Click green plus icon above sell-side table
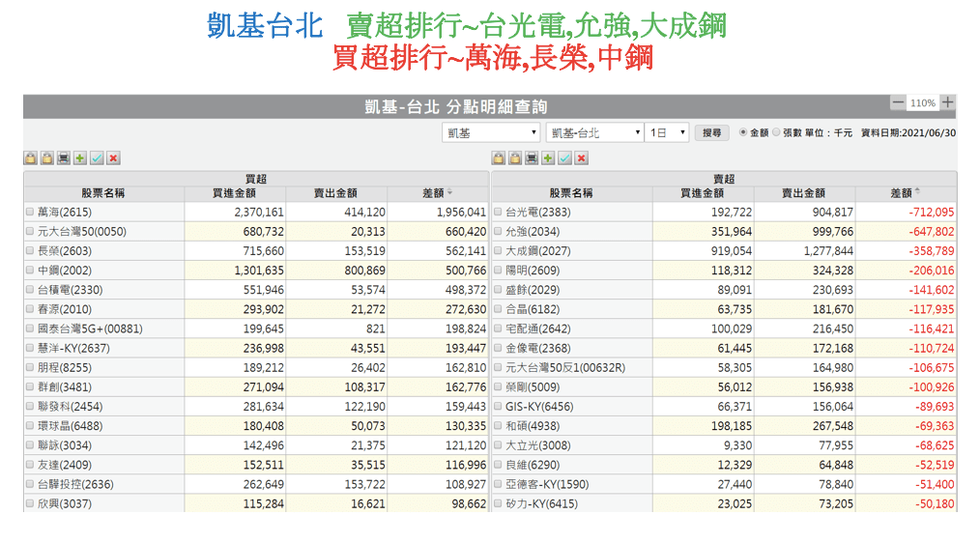Image resolution: width=980 pixels, height=543 pixels. point(548,158)
